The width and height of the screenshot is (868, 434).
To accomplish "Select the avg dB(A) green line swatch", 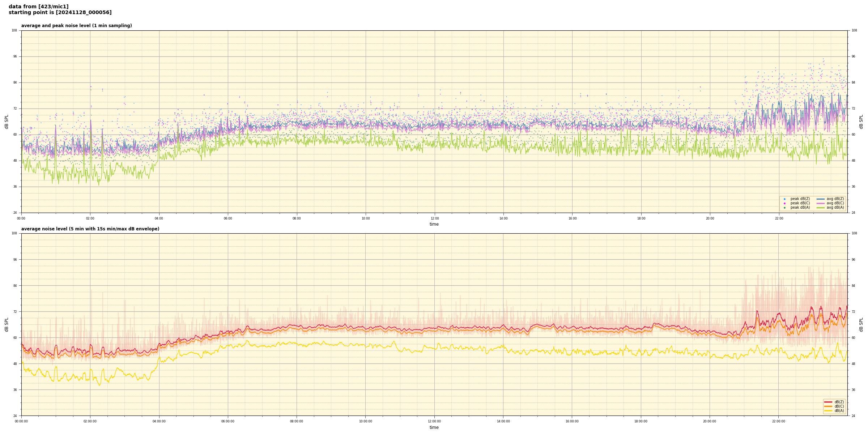I will coord(821,208).
